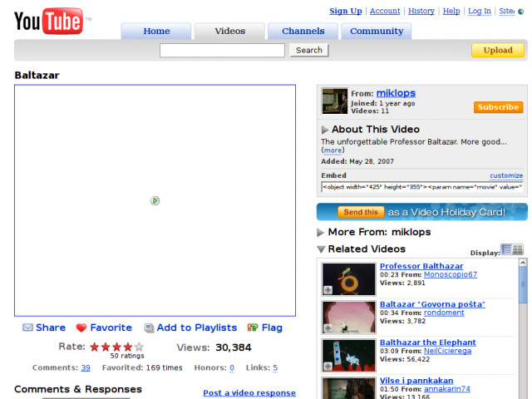Open miklops profile avatar
Screen dimensions: 532x399
(334, 101)
